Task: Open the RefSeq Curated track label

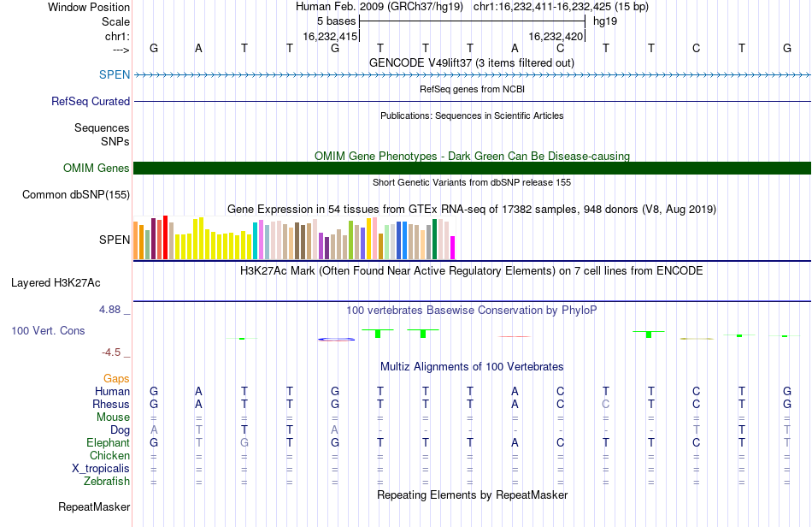Action: tap(90, 101)
